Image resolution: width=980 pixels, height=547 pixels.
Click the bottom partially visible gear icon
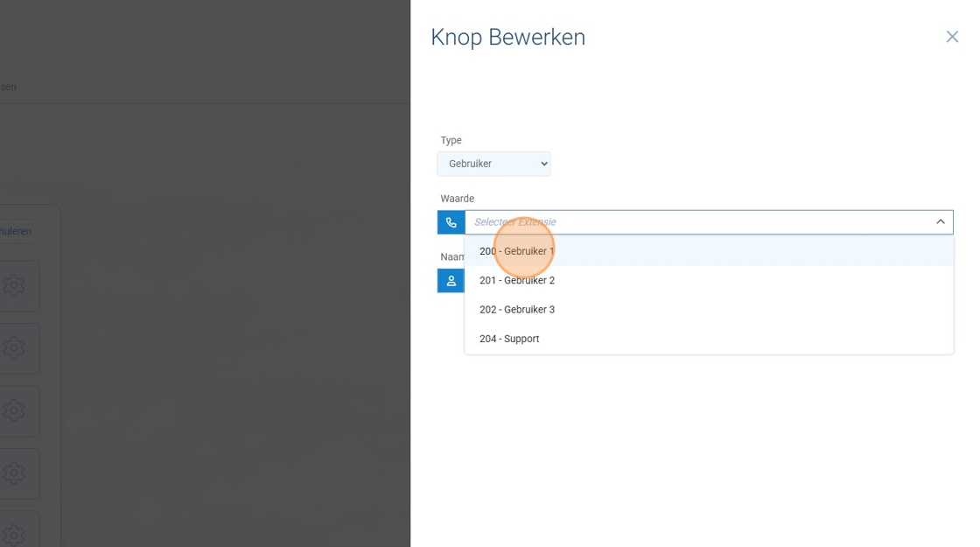pyautogui.click(x=14, y=533)
